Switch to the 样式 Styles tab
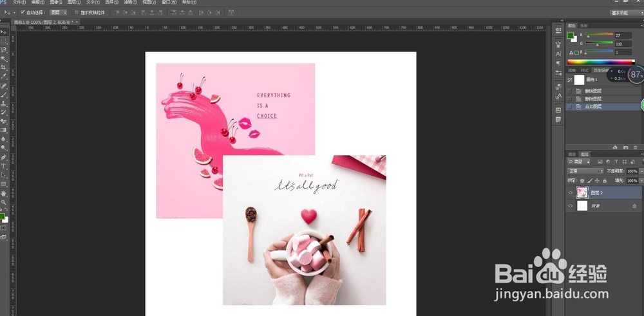 pos(584,70)
